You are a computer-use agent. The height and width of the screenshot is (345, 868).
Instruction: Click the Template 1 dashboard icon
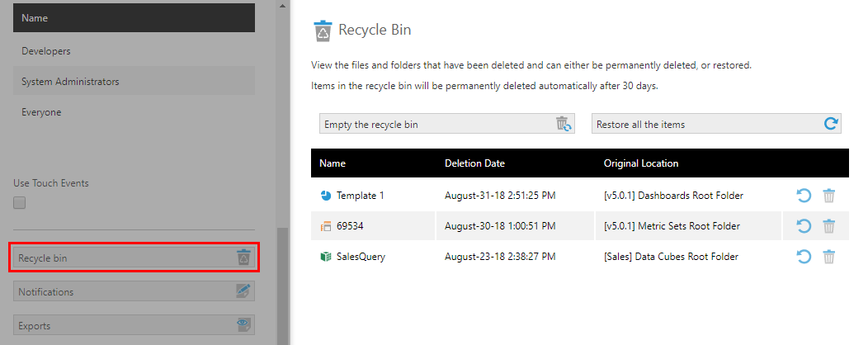(x=325, y=196)
